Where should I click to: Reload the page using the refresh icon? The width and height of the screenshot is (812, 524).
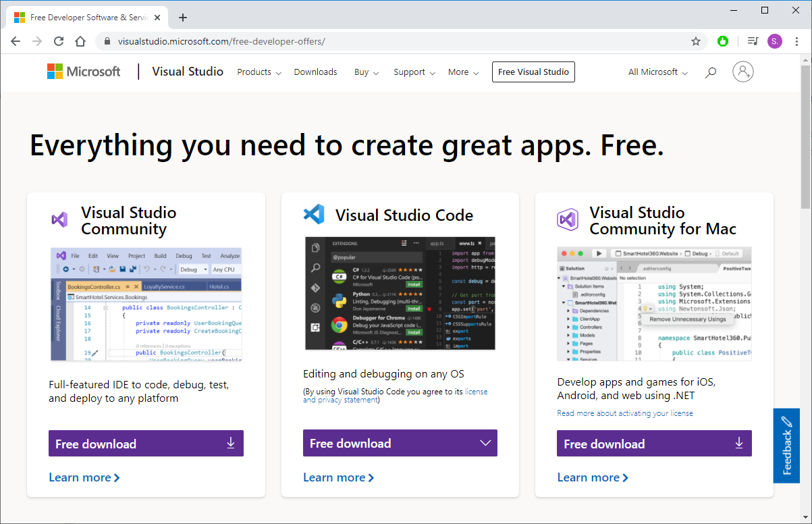click(x=59, y=41)
